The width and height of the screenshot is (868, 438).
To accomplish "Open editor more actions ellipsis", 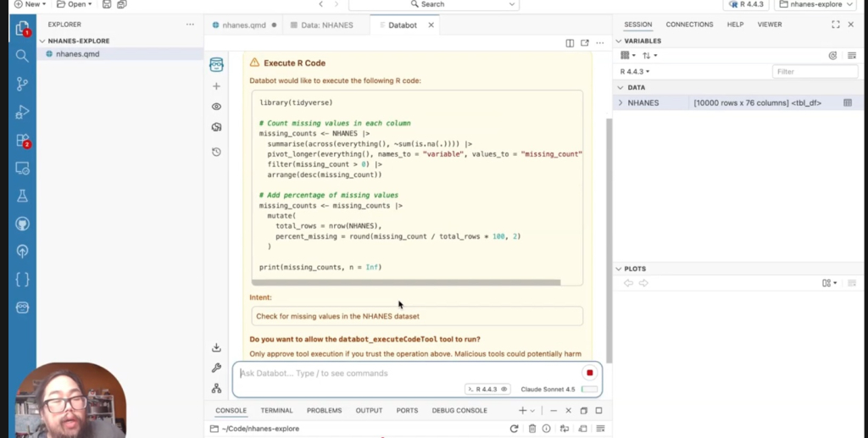I will tap(600, 43).
